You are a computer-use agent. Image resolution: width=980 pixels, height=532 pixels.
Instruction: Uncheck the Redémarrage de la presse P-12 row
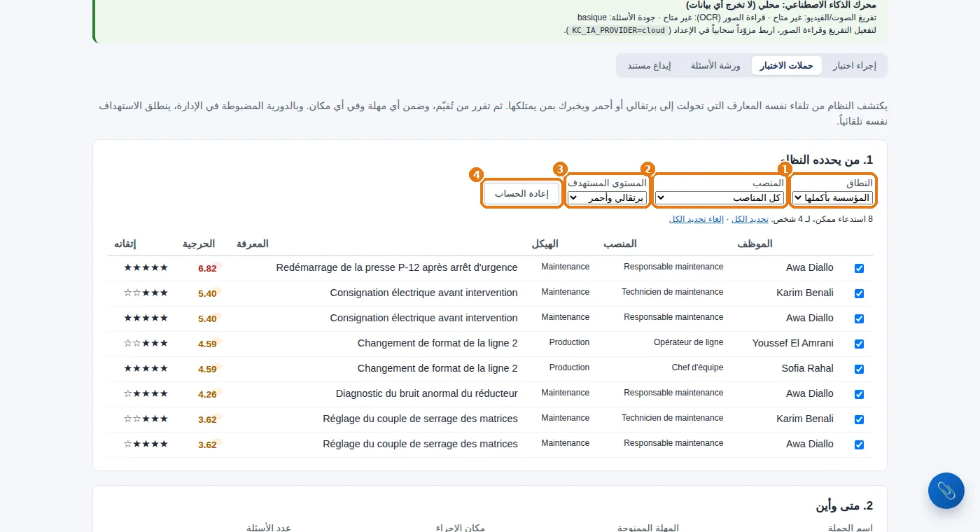[x=859, y=268]
